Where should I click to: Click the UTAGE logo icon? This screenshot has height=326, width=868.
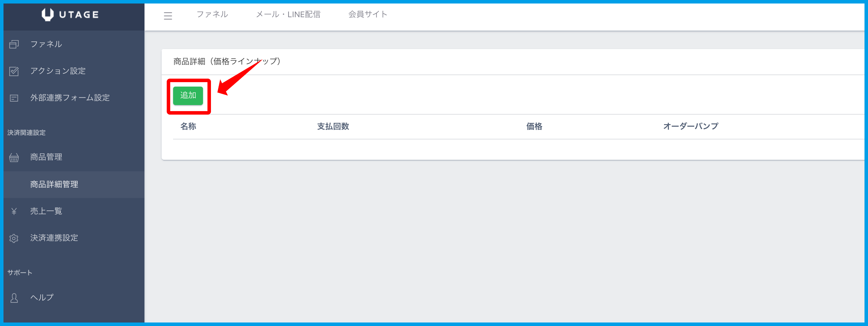(x=47, y=15)
